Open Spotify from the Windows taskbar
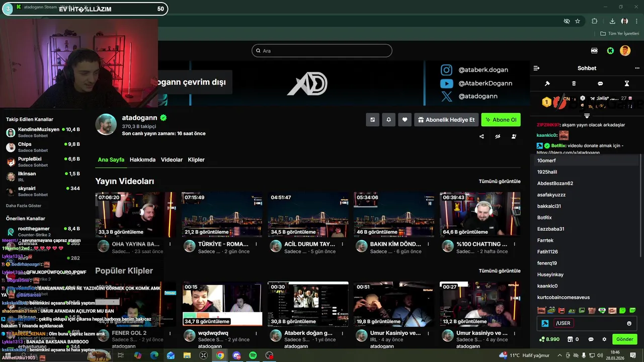The height and width of the screenshot is (362, 644). [253, 355]
